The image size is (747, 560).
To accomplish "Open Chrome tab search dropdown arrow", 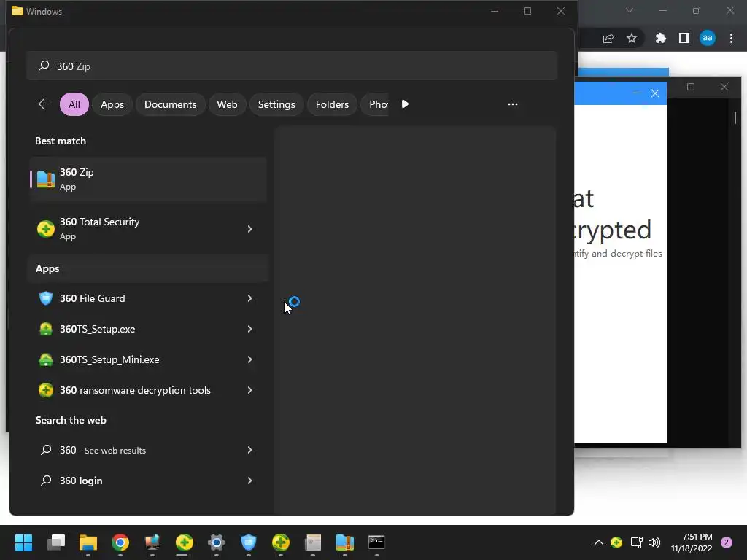I will [x=630, y=10].
